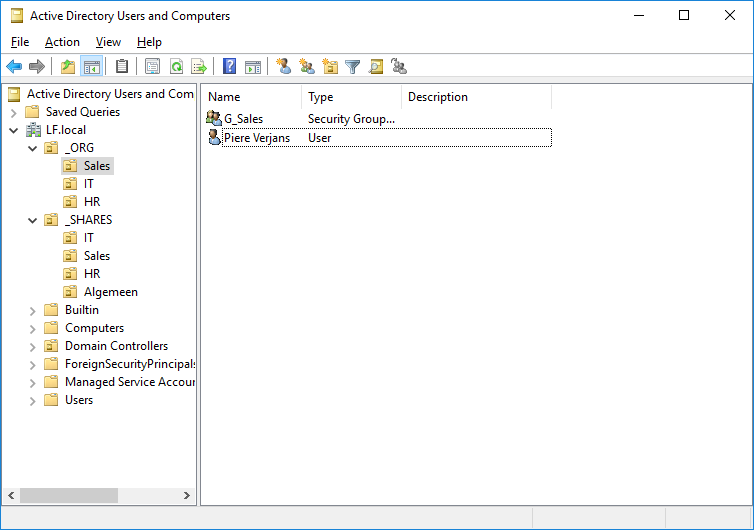Click the Forward arrow toolbar button
754x530 pixels.
click(37, 66)
